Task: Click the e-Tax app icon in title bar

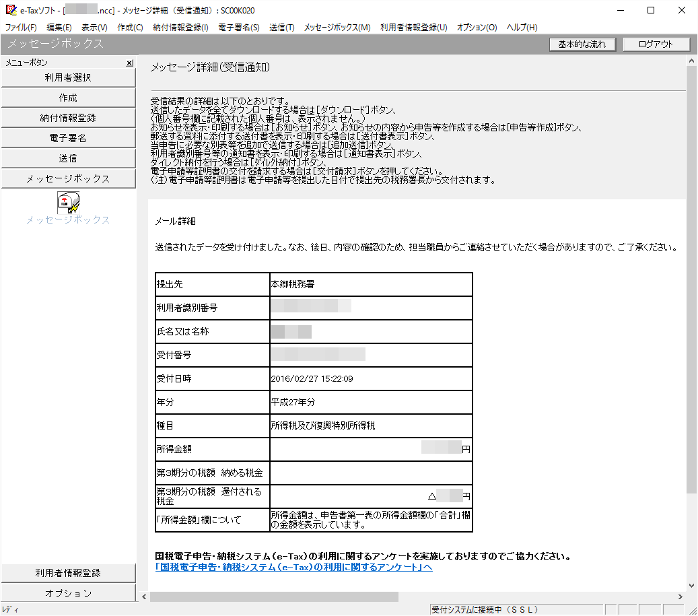Action: coord(9,10)
